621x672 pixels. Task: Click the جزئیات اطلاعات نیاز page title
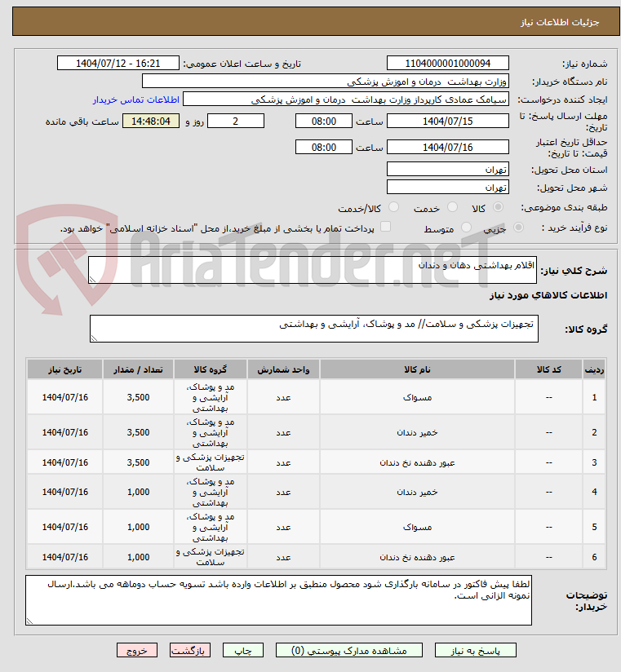click(560, 22)
